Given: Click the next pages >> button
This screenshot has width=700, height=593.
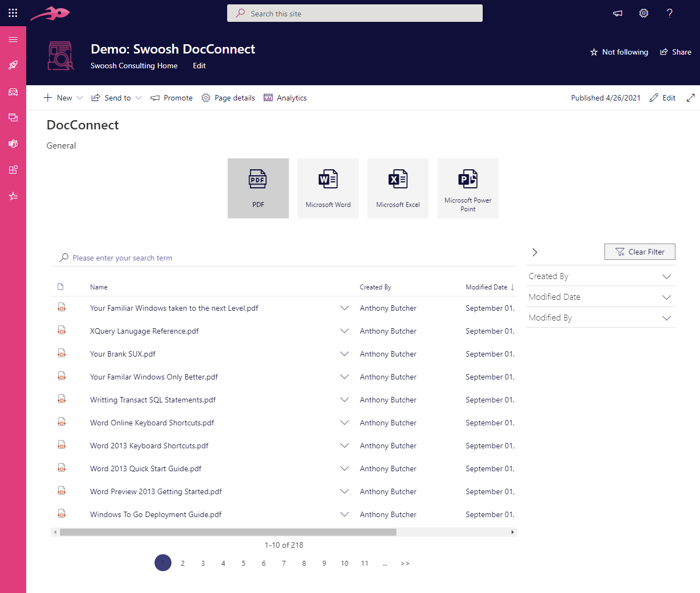Looking at the screenshot, I should coord(405,563).
